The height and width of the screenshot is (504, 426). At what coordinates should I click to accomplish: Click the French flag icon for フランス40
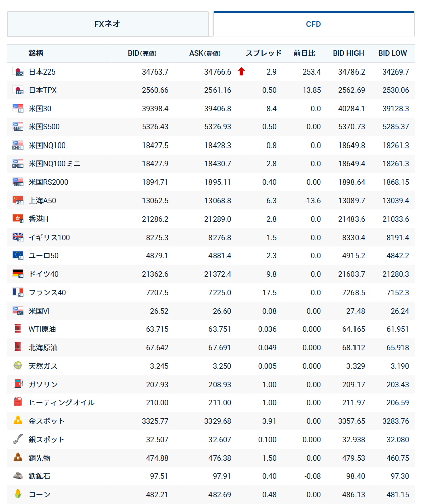coord(18,292)
